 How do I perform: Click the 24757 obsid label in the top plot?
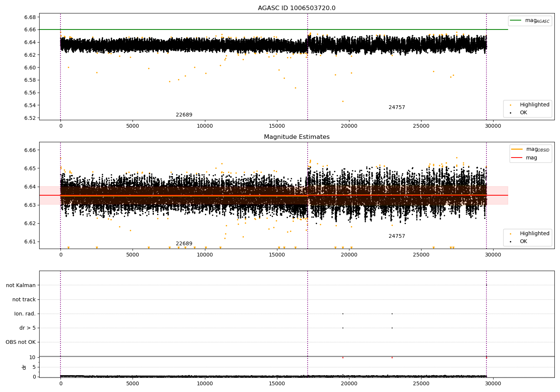point(397,107)
